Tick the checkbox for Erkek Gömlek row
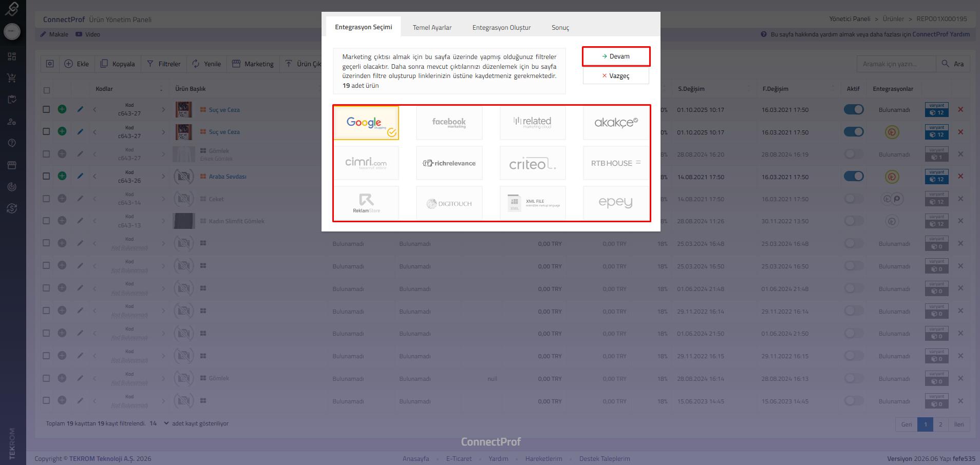Image resolution: width=980 pixels, height=465 pixels. (x=46, y=153)
